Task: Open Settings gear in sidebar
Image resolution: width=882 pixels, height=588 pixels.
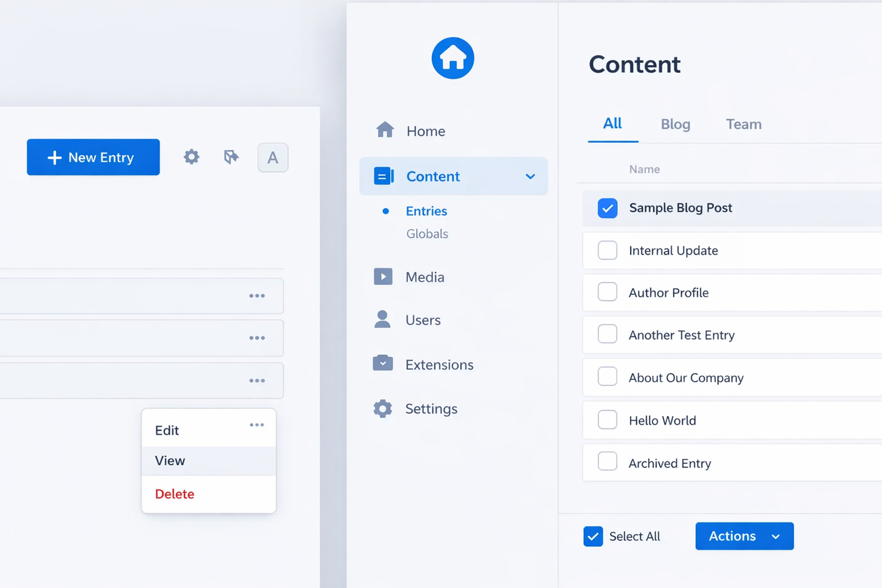Action: pos(383,408)
